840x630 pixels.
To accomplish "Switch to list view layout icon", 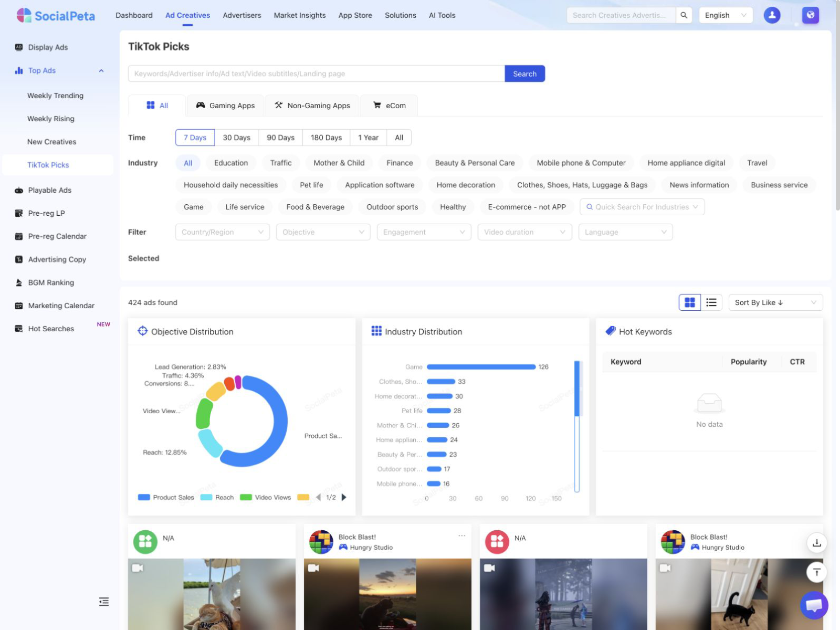I will (711, 302).
